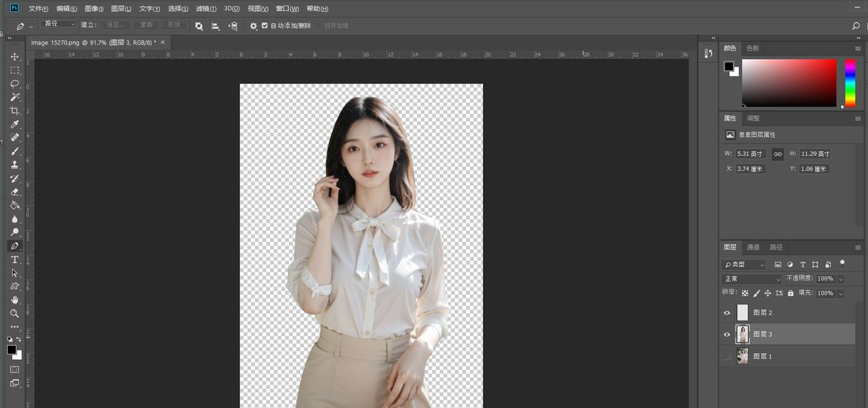The width and height of the screenshot is (868, 408).
Task: Expand the opacity 不透明度 dropdown arrow
Action: point(841,279)
